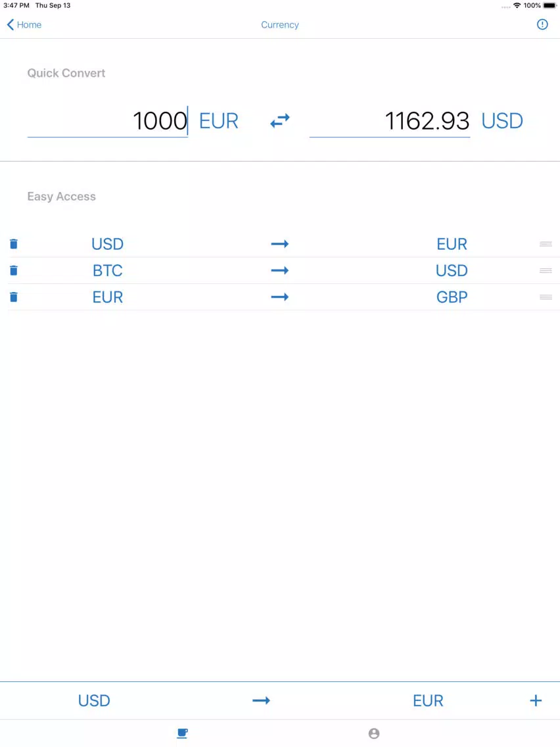Screen dimensions: 560x747
Task: Grab reorder handle on EUR to GBP row
Action: (546, 297)
